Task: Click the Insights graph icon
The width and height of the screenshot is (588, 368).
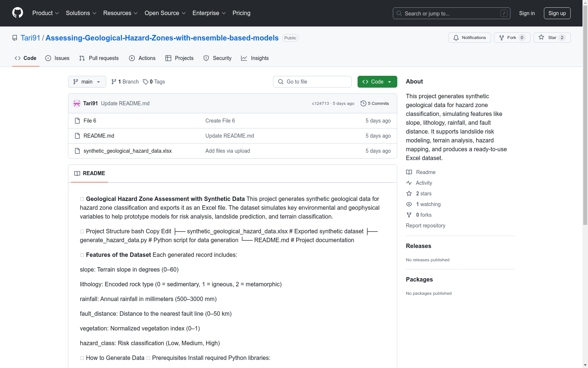Action: click(244, 58)
